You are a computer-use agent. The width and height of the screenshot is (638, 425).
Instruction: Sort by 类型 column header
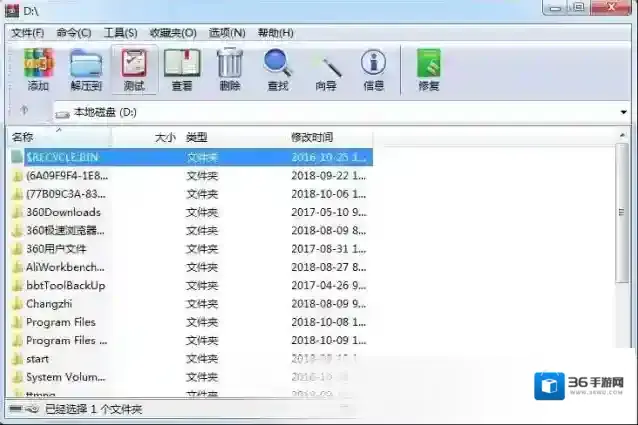[234, 137]
